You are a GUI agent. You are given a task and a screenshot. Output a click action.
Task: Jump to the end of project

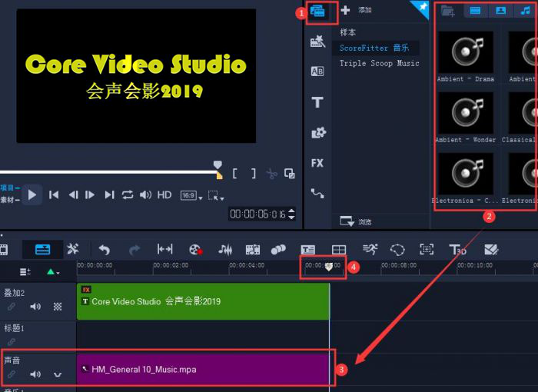[x=109, y=195]
